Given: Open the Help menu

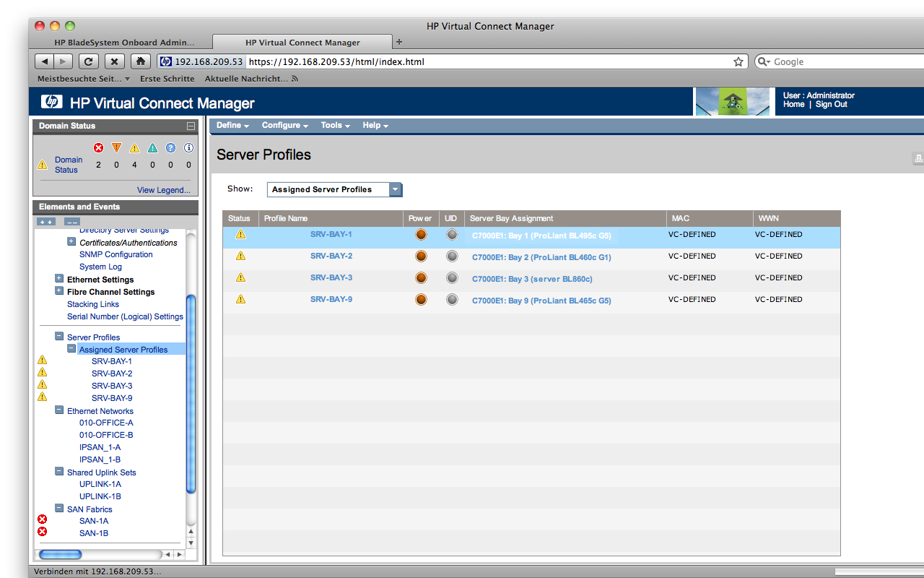Looking at the screenshot, I should 375,126.
